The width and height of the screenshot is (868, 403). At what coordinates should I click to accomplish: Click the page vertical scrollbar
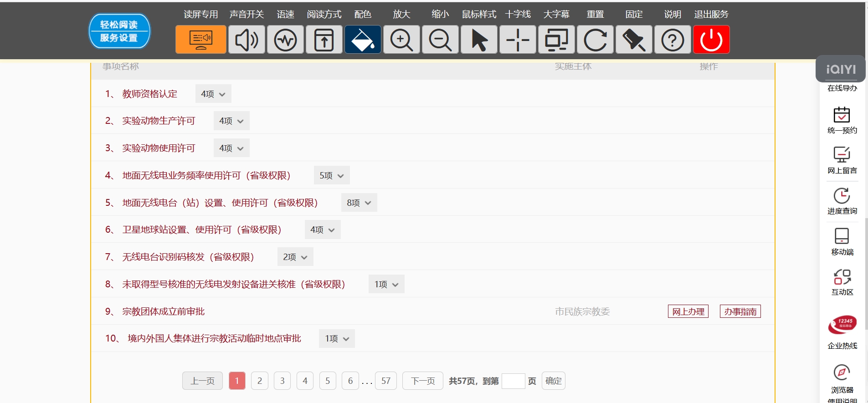pyautogui.click(x=866, y=273)
